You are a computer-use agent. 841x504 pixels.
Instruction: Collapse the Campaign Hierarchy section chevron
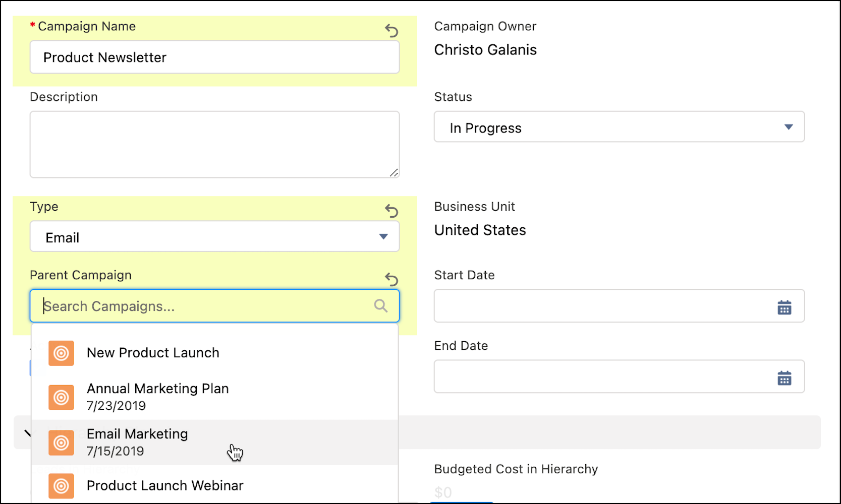(29, 432)
